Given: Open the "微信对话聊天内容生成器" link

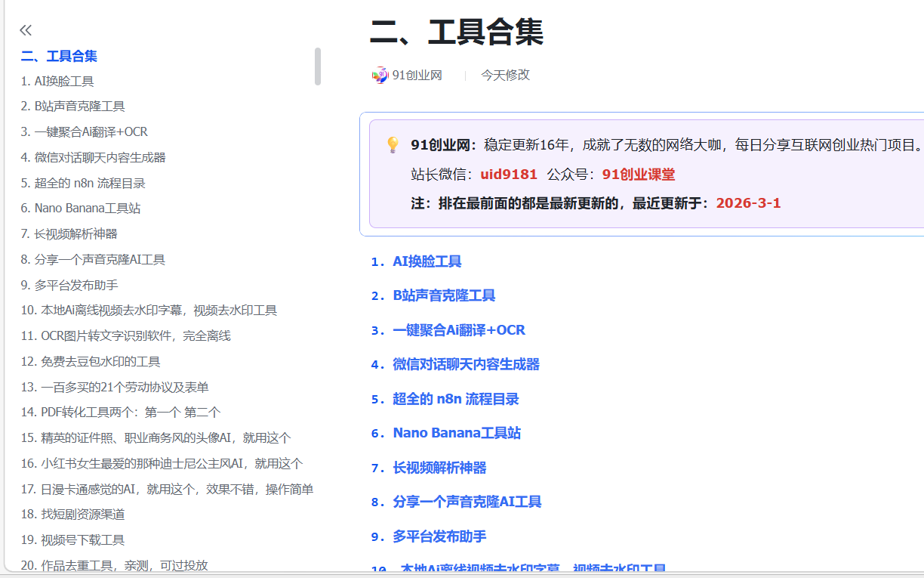Looking at the screenshot, I should point(464,364).
